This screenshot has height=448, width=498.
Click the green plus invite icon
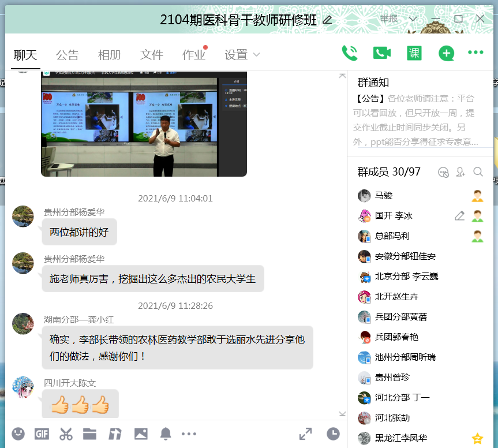(x=446, y=53)
